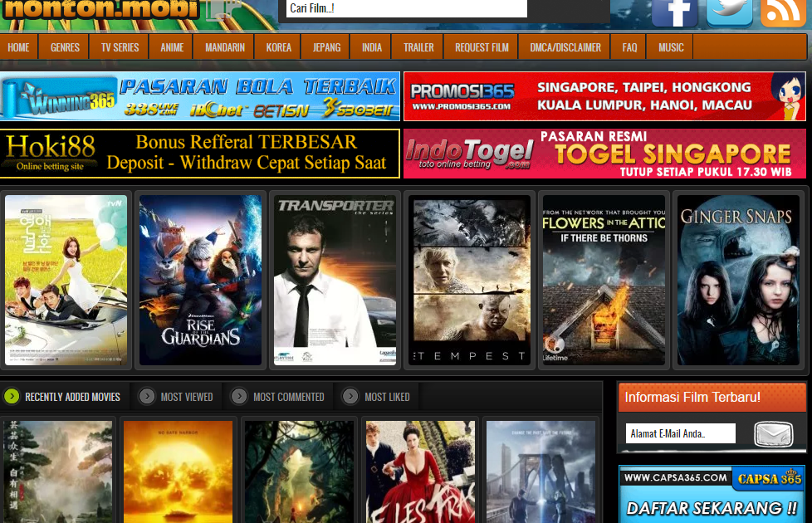
Task: Click the green arrow beside Recently Added Movies
Action: (12, 397)
